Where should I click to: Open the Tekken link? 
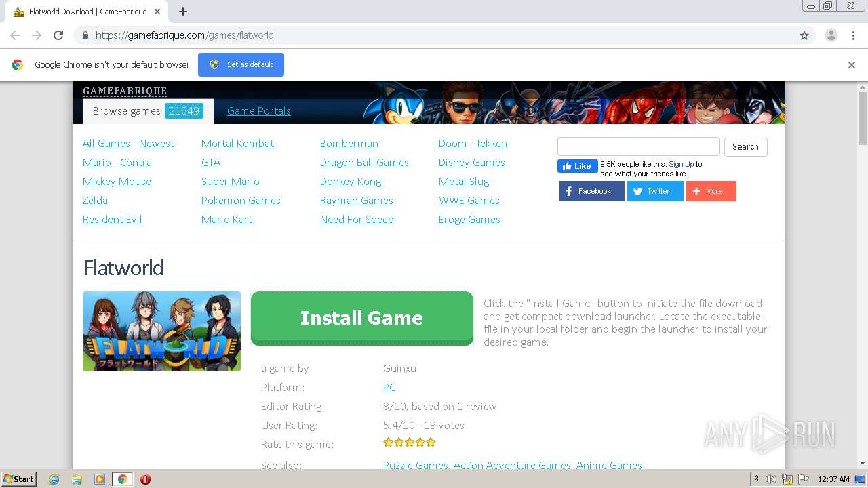[x=491, y=144]
